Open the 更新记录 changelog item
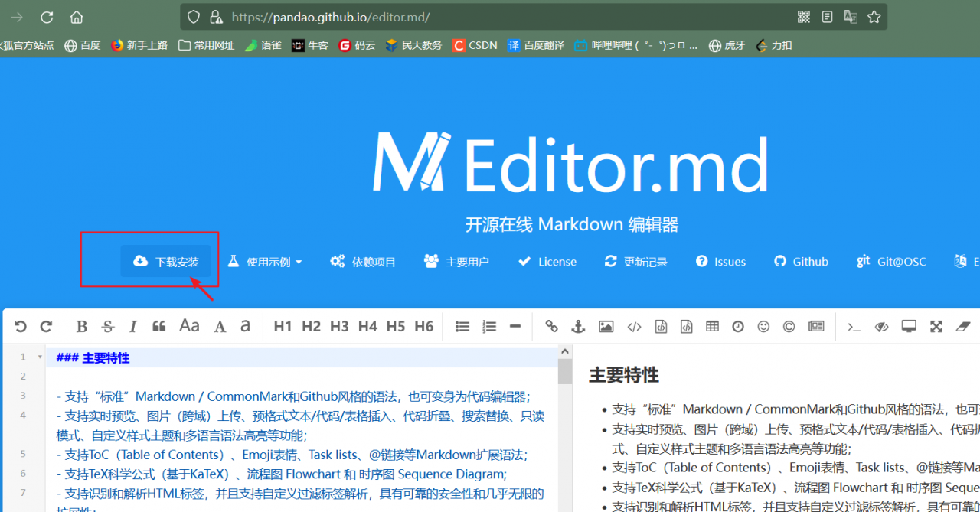This screenshot has width=980, height=512. (635, 262)
